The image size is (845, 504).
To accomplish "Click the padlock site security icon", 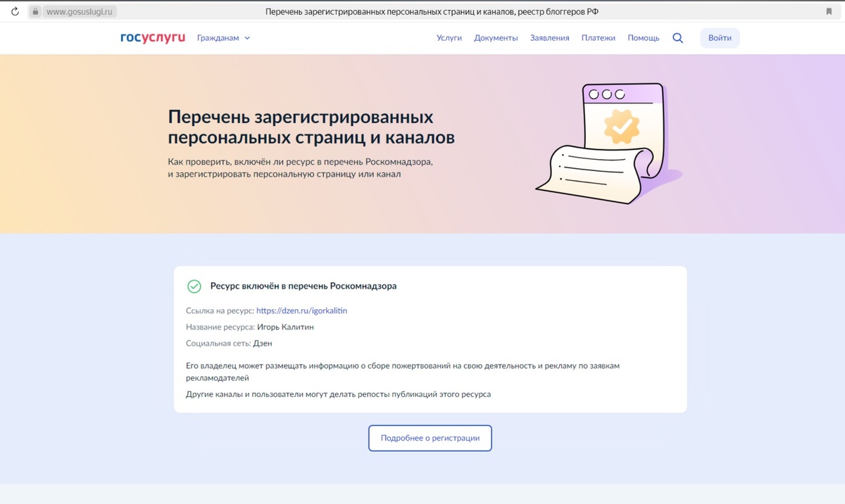I will [x=35, y=12].
